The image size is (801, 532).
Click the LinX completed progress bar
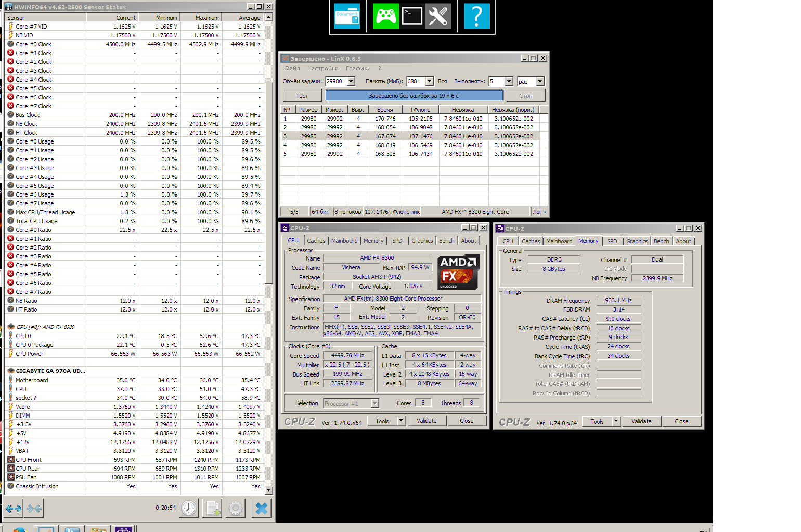[414, 96]
